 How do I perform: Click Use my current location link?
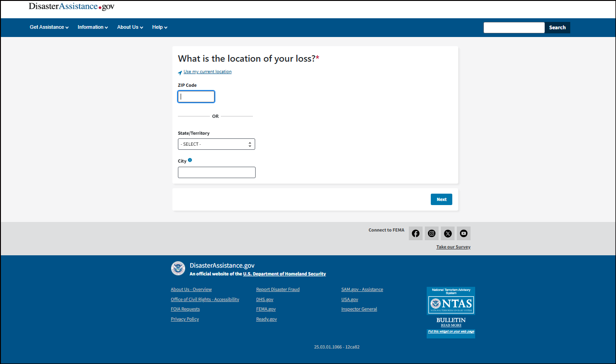point(207,72)
